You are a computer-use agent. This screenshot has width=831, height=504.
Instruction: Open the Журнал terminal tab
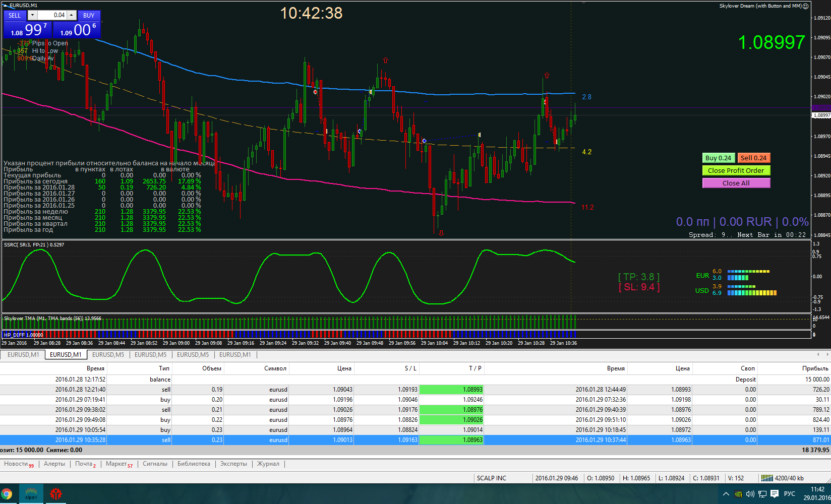tap(268, 464)
